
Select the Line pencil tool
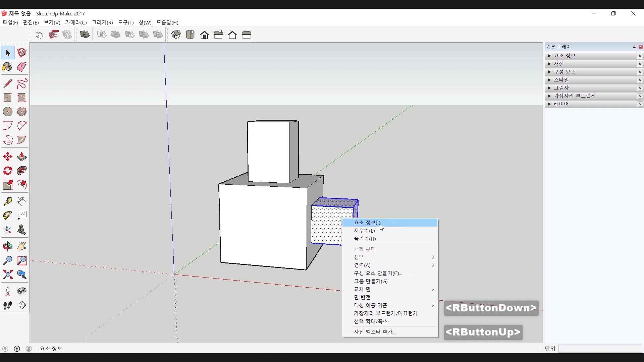(x=7, y=83)
